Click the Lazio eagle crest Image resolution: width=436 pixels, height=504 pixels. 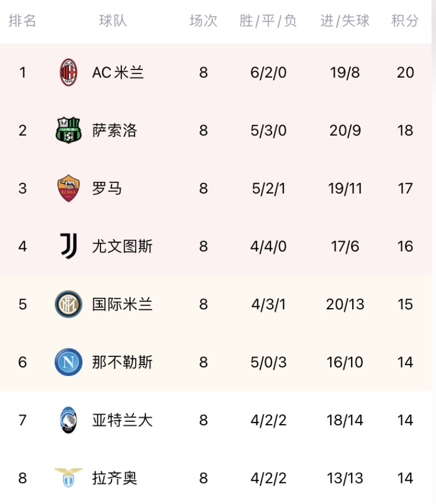pyautogui.click(x=68, y=478)
